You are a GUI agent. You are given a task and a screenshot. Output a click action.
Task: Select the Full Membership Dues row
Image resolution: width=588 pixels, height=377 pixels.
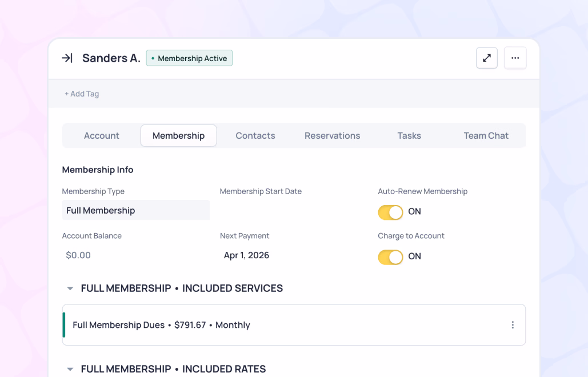click(294, 325)
